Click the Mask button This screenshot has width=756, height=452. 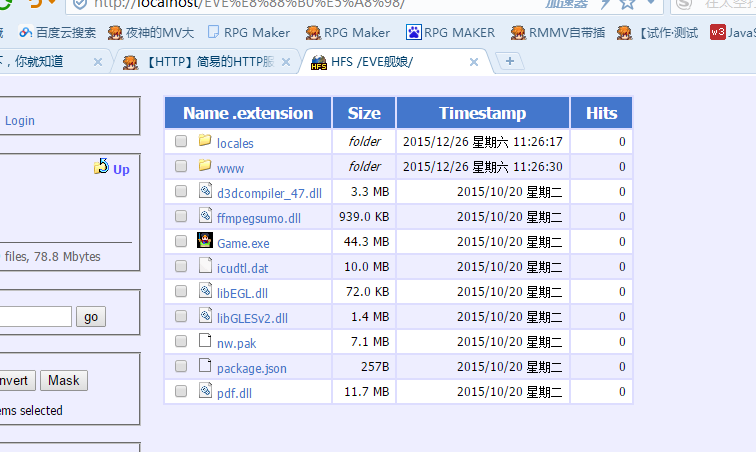[64, 381]
